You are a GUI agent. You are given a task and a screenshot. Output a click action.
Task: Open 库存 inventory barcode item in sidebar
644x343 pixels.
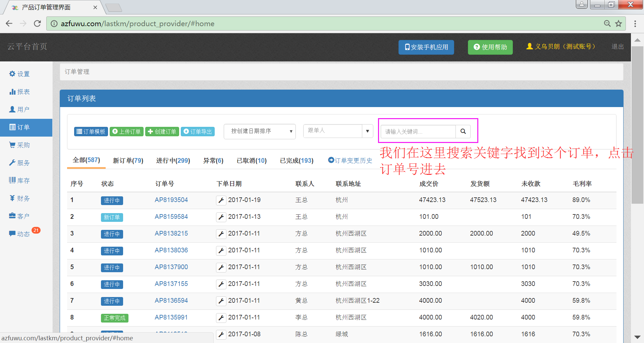[19, 181]
